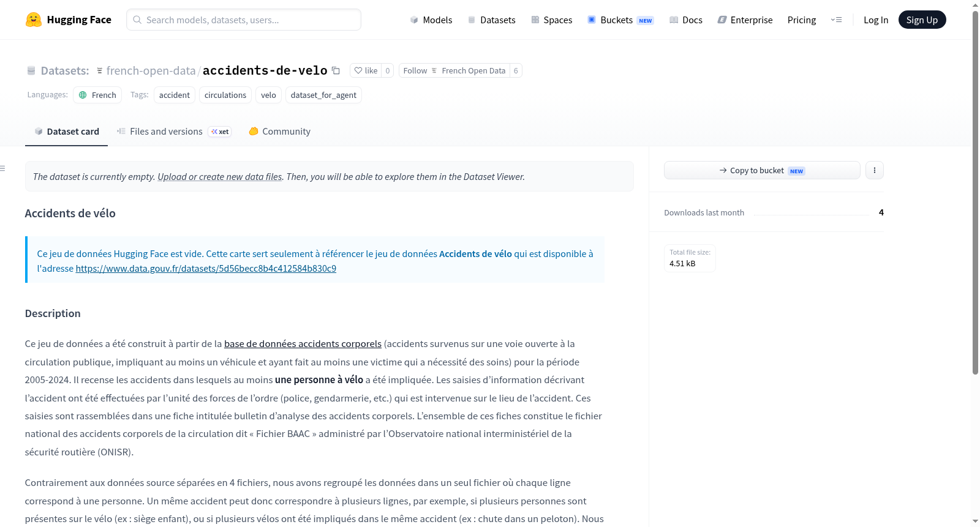Click the follower count 6
The image size is (980, 527).
(x=516, y=70)
